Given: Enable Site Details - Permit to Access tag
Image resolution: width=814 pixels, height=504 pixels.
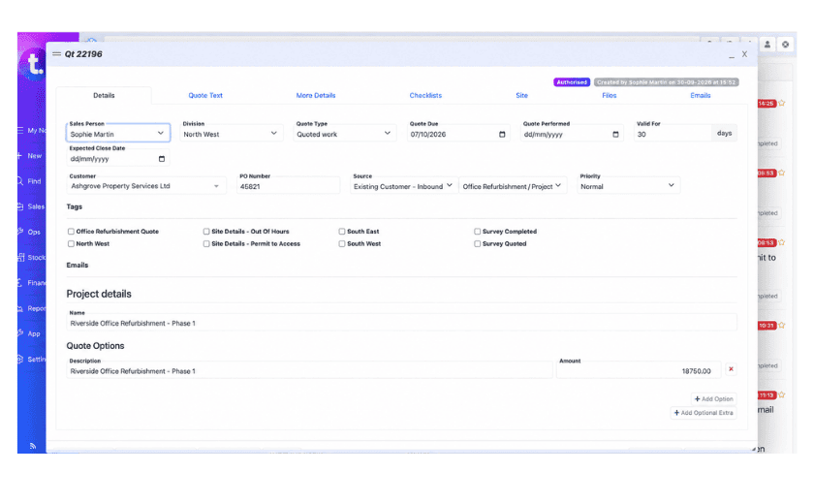Looking at the screenshot, I should point(206,244).
